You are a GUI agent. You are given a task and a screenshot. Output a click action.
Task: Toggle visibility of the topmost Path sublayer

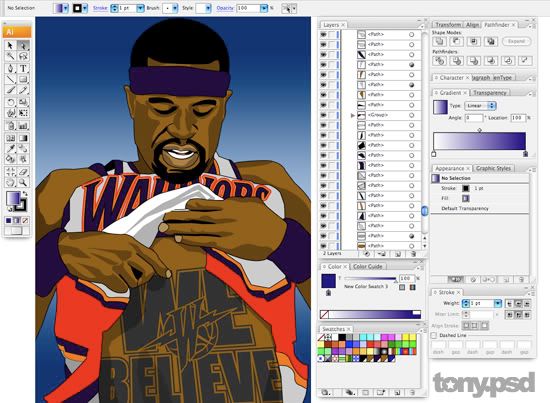(323, 34)
